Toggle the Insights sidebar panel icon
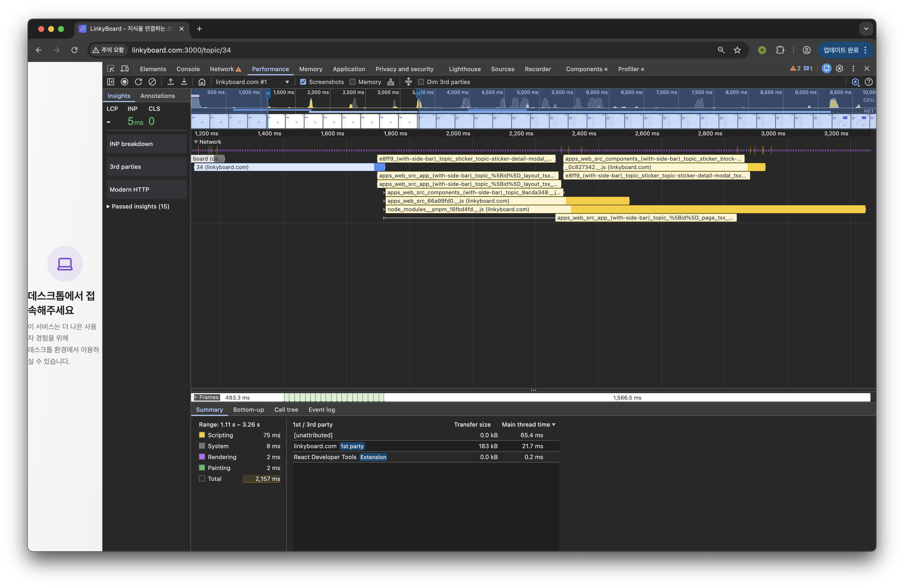 pyautogui.click(x=111, y=82)
